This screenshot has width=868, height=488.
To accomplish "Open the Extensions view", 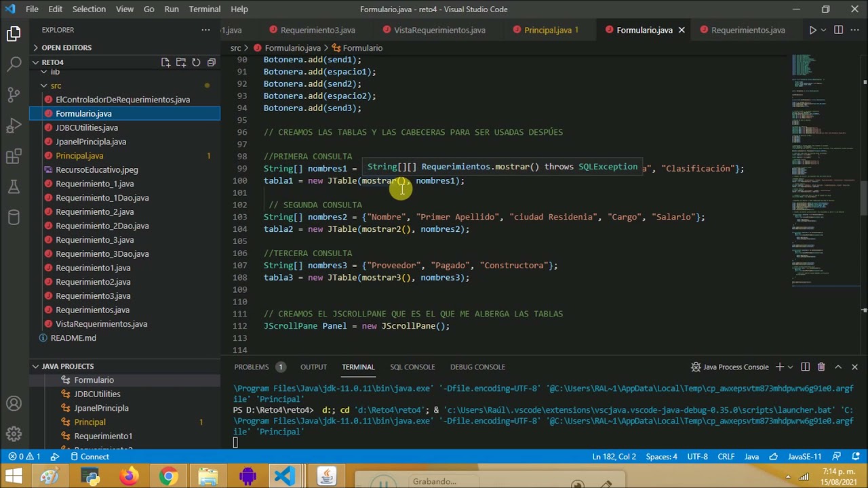I will (14, 157).
